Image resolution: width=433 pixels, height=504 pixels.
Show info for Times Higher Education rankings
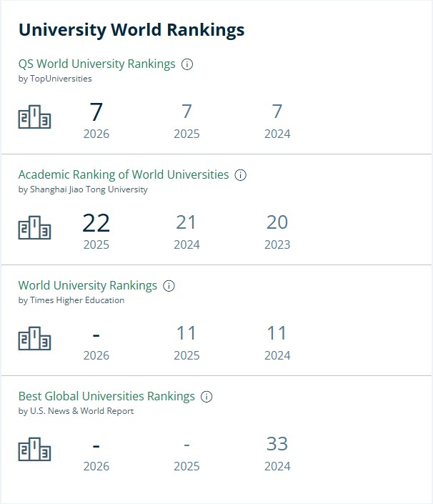coord(169,286)
